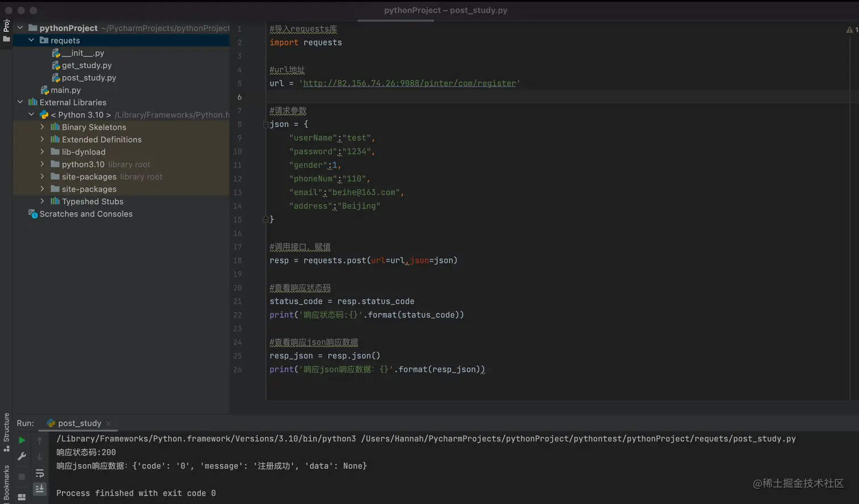
Task: Select main.py in project tree
Action: (66, 90)
